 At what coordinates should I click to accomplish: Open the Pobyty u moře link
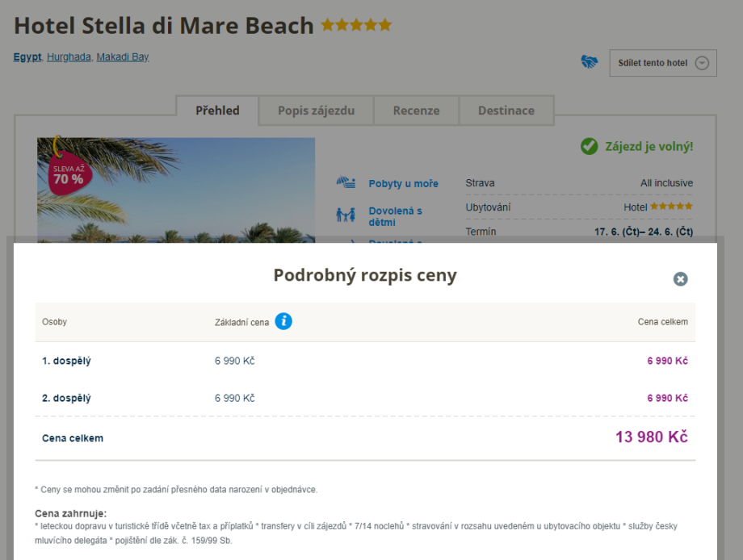403,184
